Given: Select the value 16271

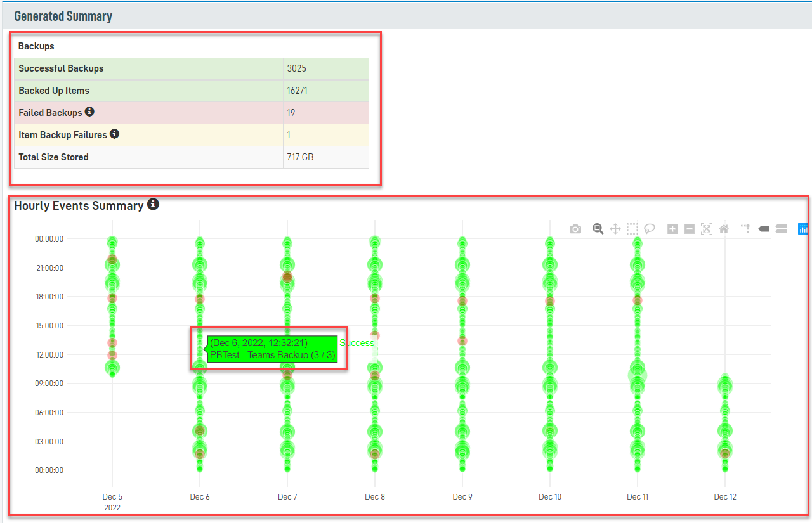Looking at the screenshot, I should (x=298, y=91).
